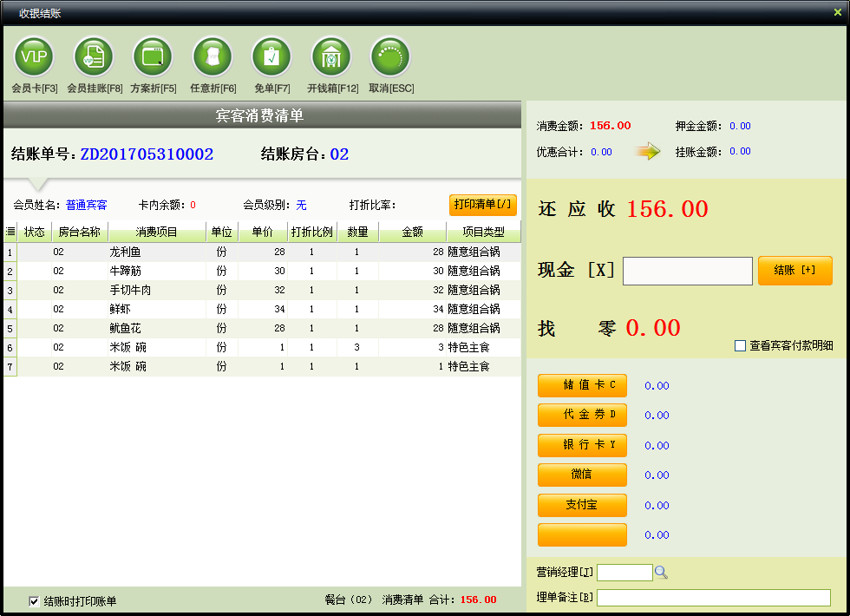Select the 牛蹄筋 row
This screenshot has width=850, height=616.
262,271
